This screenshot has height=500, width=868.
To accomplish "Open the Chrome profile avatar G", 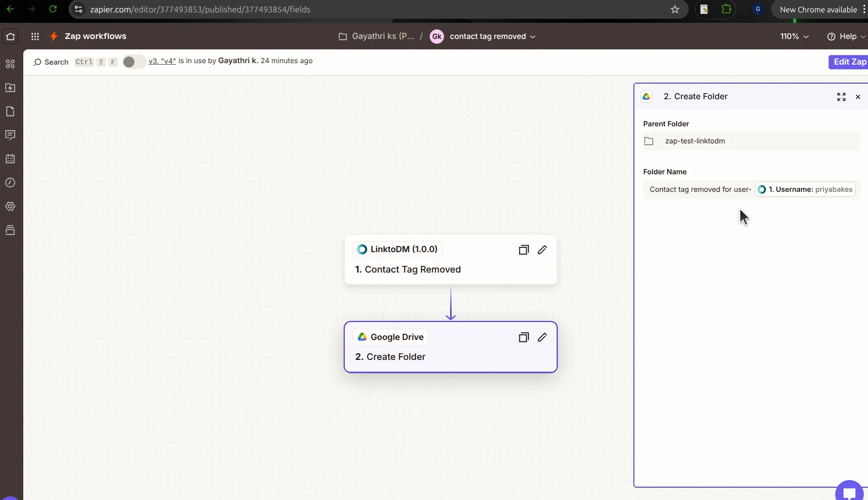I will pyautogui.click(x=758, y=9).
